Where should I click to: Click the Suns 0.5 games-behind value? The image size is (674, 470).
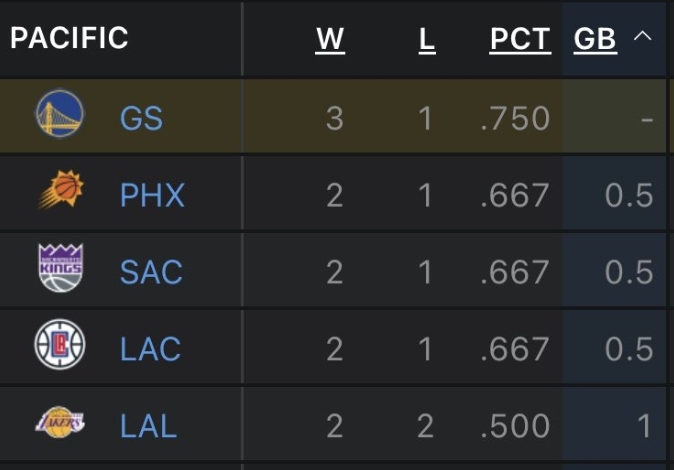coord(629,195)
